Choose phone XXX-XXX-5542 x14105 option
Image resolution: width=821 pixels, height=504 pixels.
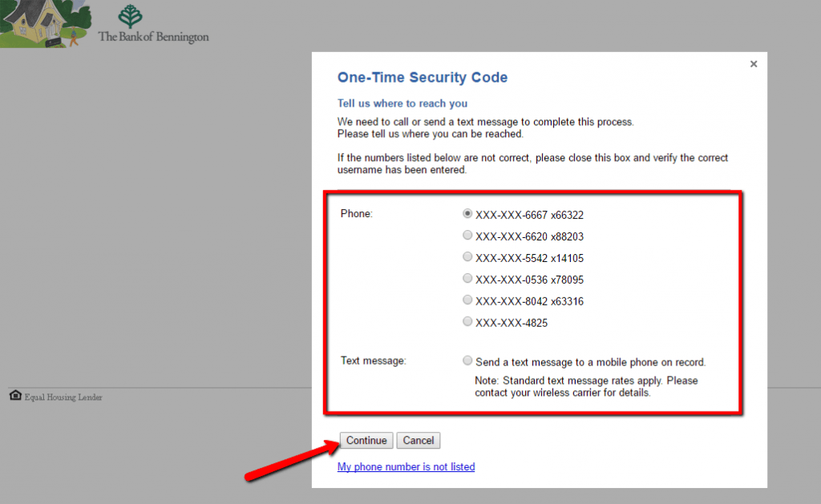tap(467, 256)
